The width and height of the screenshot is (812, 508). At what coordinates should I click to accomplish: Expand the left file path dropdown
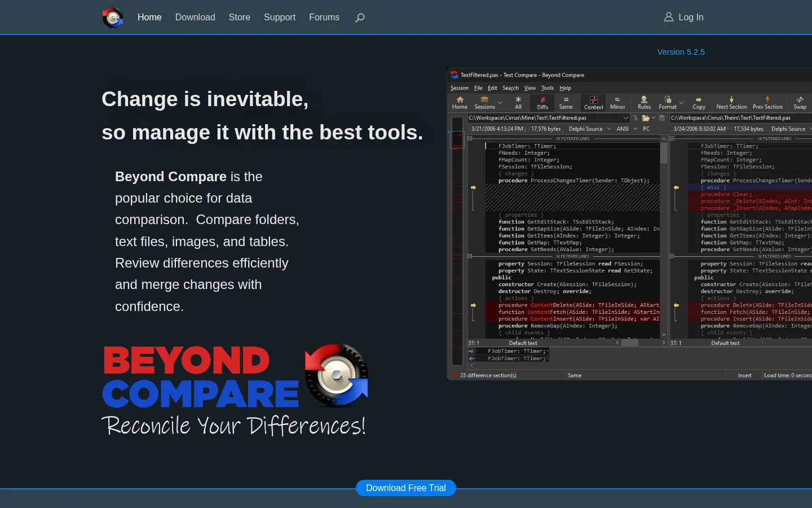click(625, 118)
